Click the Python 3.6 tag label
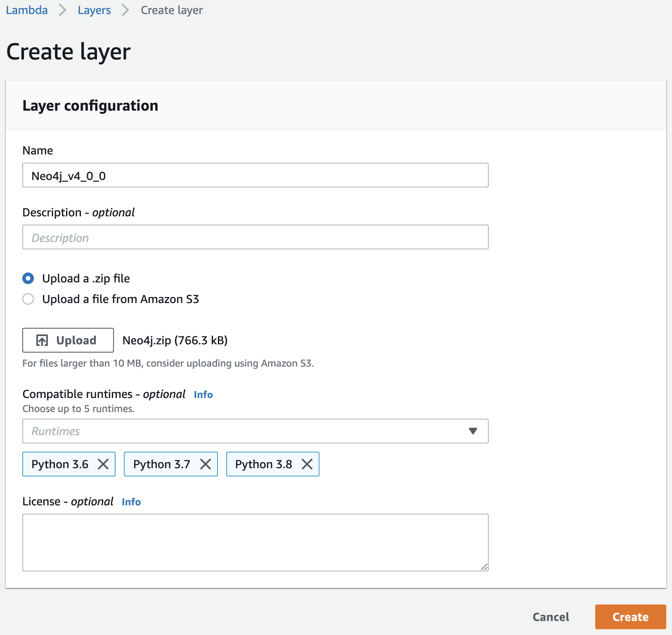 tap(60, 464)
